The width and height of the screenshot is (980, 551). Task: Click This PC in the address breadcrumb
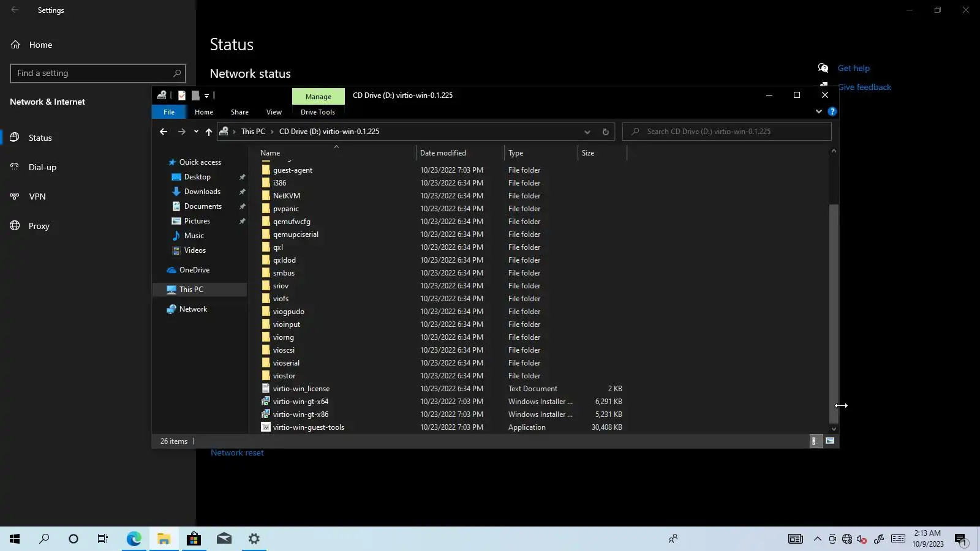tap(253, 132)
